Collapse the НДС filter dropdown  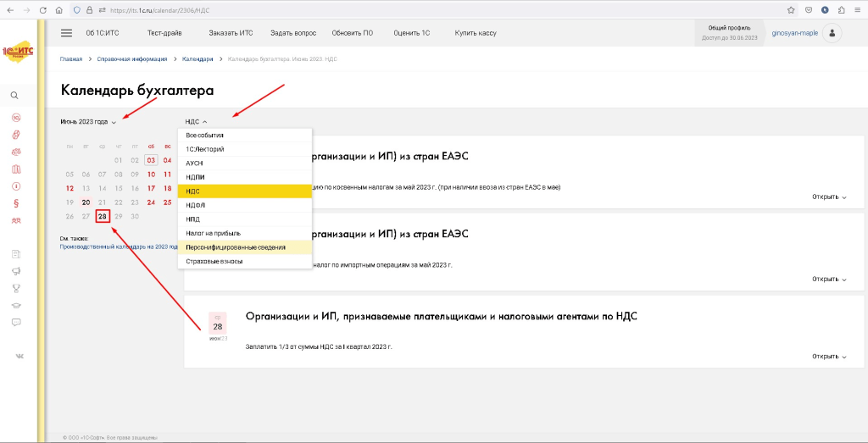[196, 122]
